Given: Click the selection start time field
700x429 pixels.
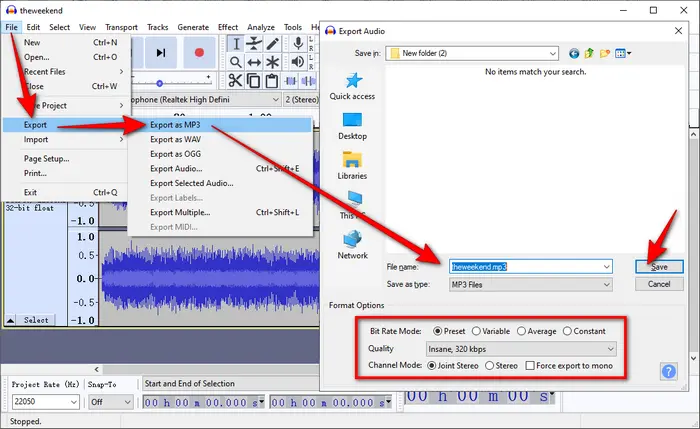Looking at the screenshot, I should (x=204, y=403).
